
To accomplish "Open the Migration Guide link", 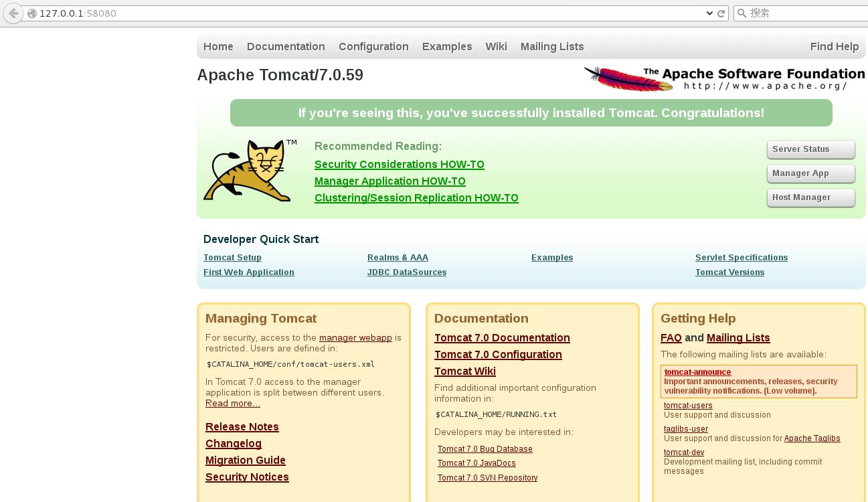I will click(x=246, y=461).
